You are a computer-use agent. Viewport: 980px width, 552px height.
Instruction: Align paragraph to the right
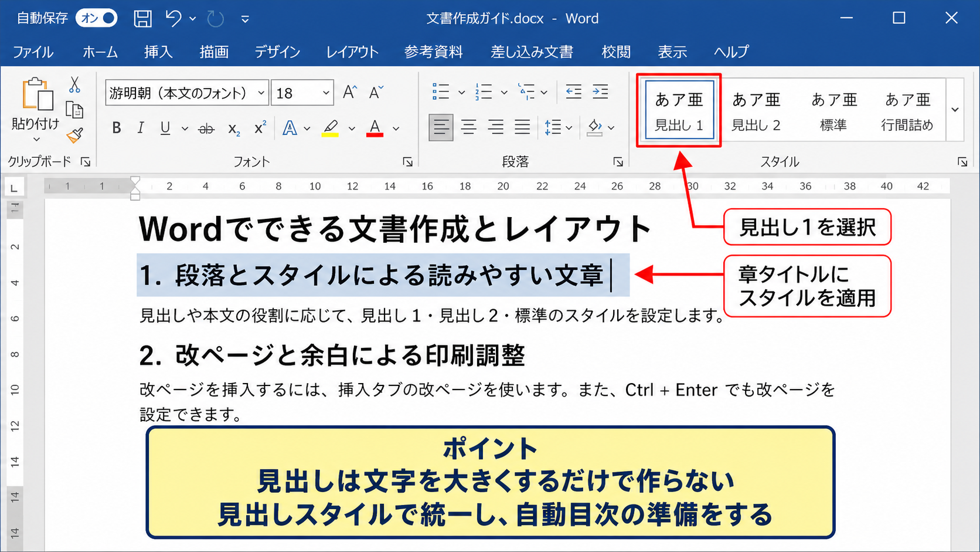495,127
